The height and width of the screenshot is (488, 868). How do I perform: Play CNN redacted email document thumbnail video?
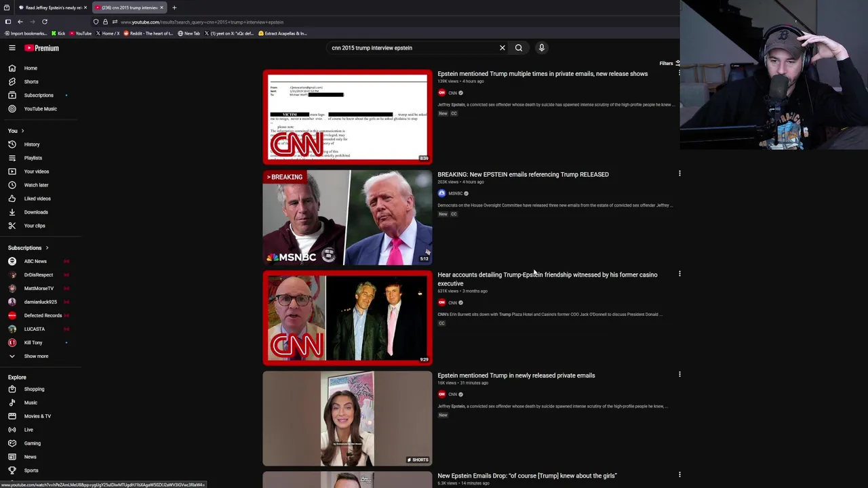[347, 117]
